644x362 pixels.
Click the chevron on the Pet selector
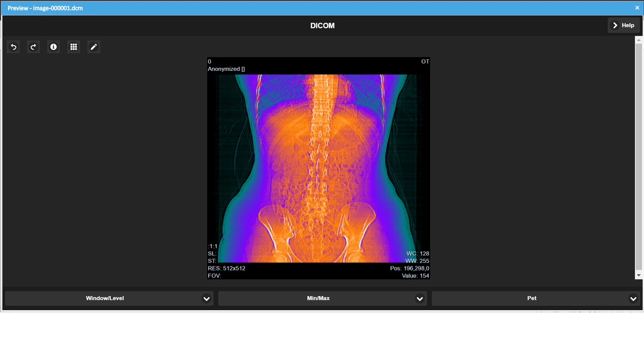tap(633, 298)
